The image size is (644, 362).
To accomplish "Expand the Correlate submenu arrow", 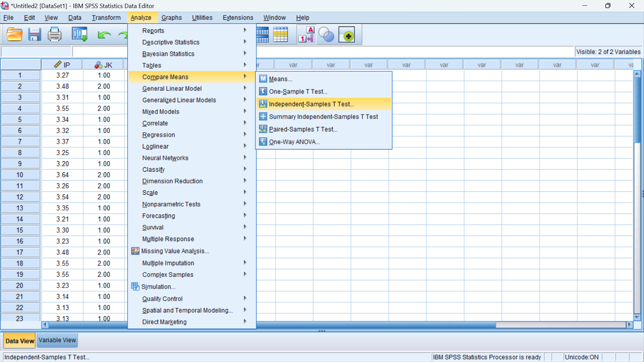I will pos(245,123).
